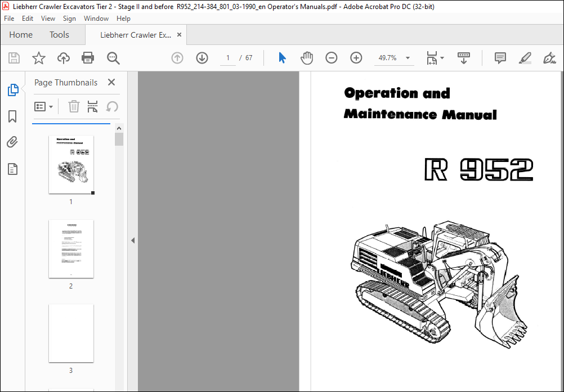
Task: Select page 2 thumbnail
Action: [x=71, y=249]
